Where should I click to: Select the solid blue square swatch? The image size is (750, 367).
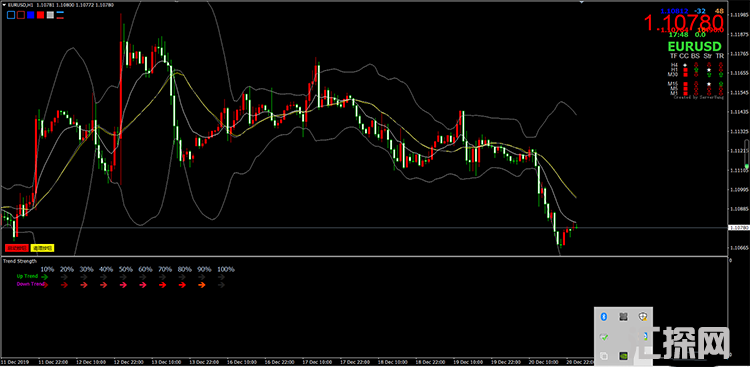point(31,15)
